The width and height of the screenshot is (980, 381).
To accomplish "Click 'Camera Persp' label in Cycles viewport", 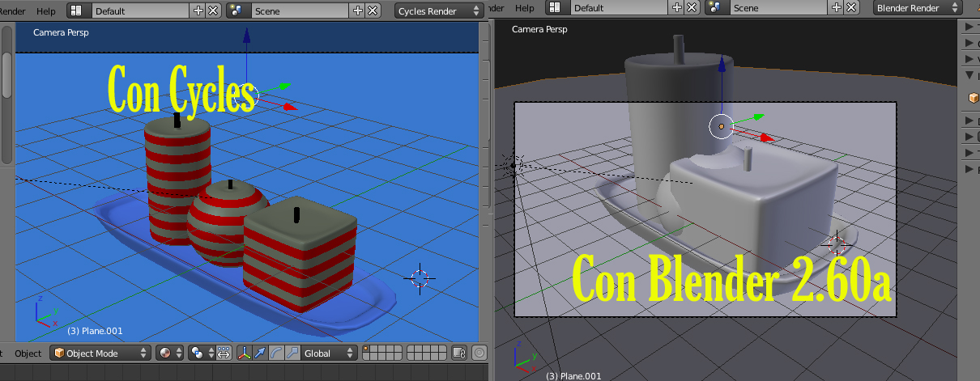I will (x=61, y=32).
